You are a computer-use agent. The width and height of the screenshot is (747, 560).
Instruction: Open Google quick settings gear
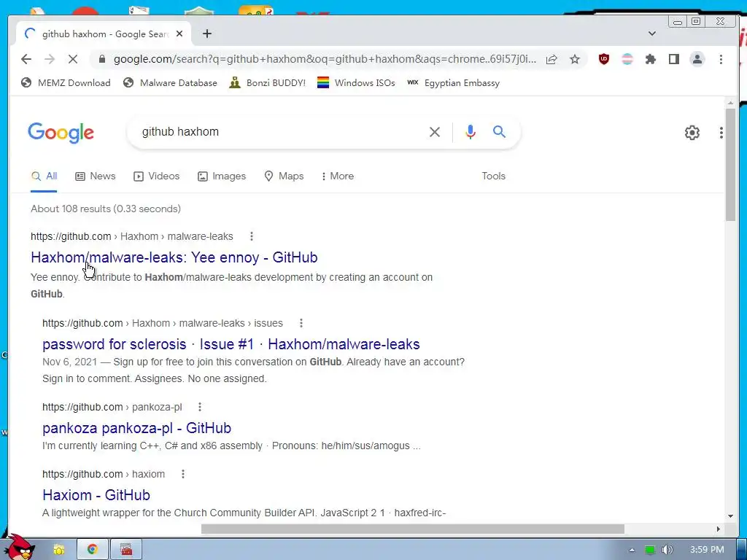692,133
